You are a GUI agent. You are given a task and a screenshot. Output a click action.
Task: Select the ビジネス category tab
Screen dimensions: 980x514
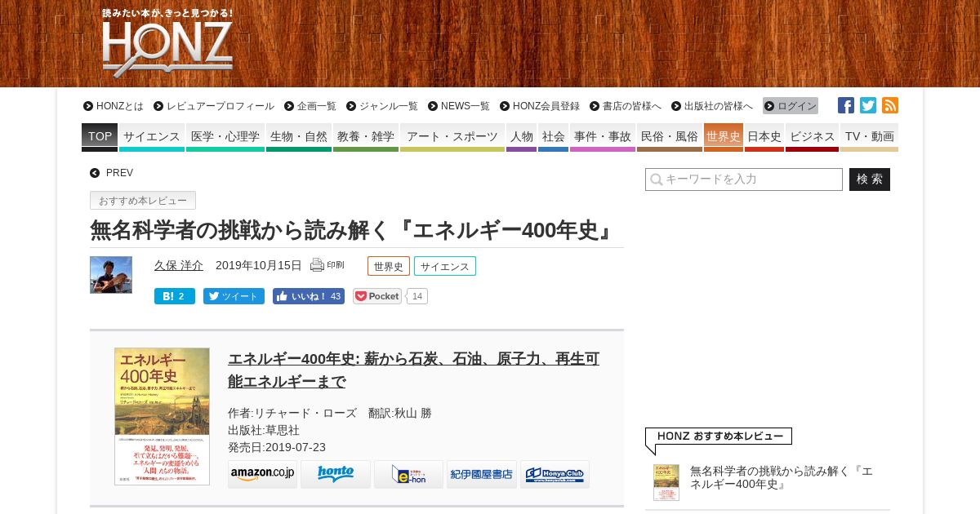tap(813, 136)
